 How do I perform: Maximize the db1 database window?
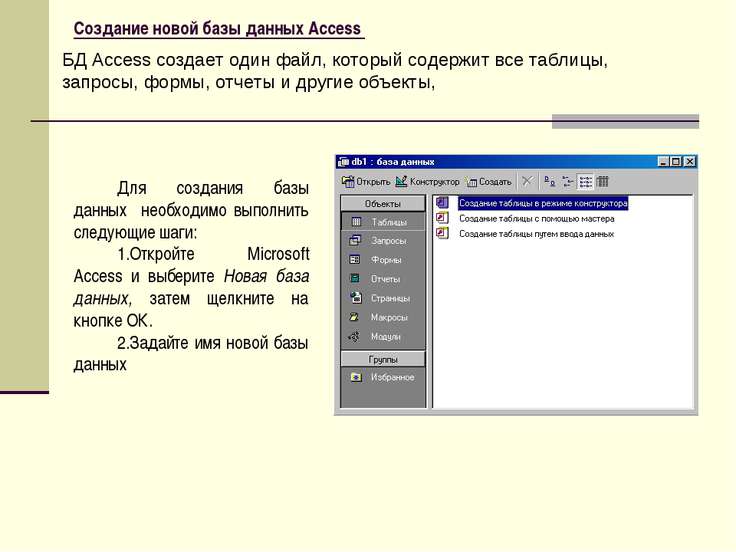(x=676, y=162)
